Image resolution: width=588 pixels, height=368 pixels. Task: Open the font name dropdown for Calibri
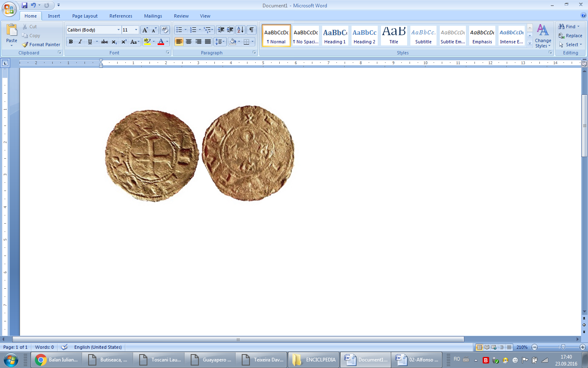(118, 30)
